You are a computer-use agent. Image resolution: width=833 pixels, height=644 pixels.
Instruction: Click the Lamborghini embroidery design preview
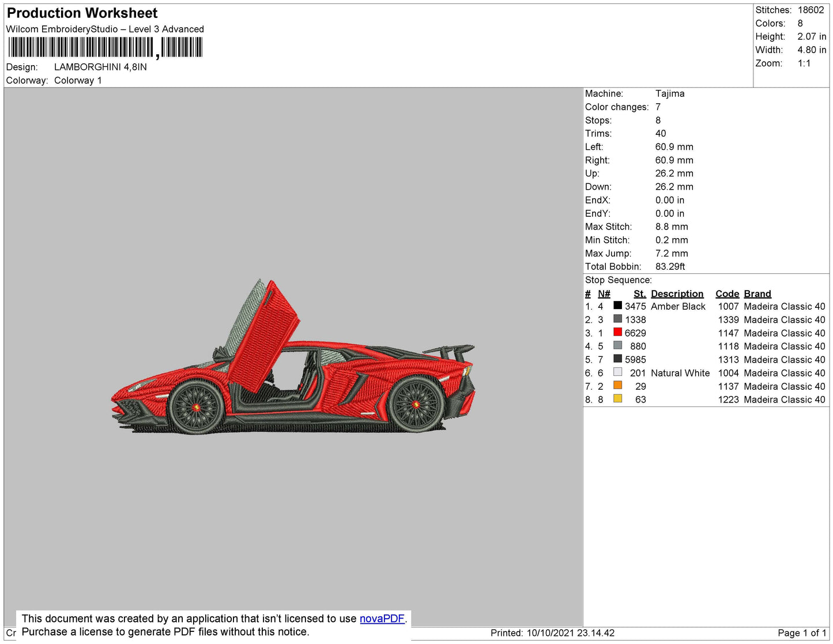(293, 357)
